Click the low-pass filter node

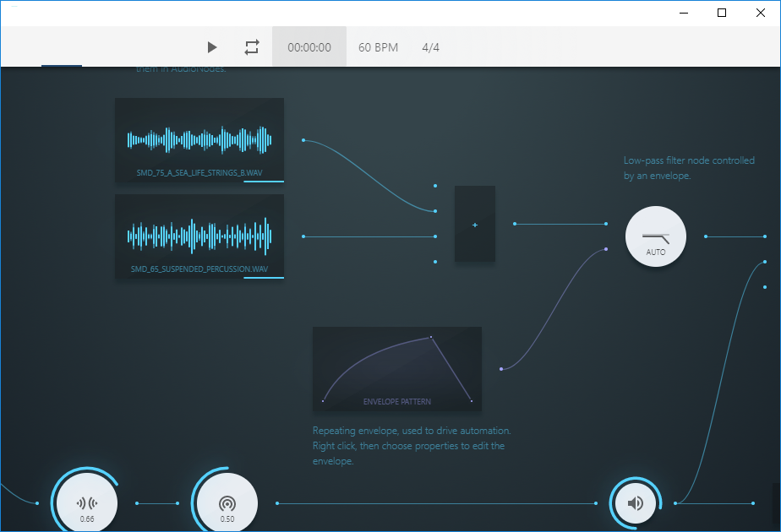tap(655, 236)
